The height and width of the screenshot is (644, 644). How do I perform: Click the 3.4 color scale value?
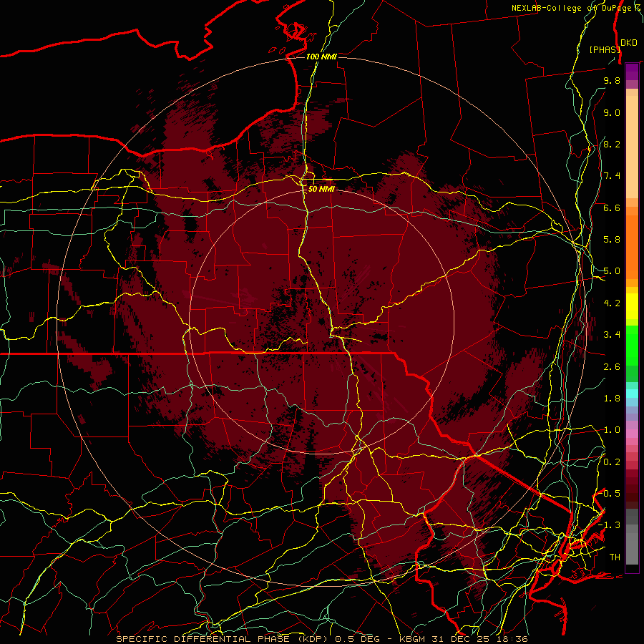pos(612,335)
